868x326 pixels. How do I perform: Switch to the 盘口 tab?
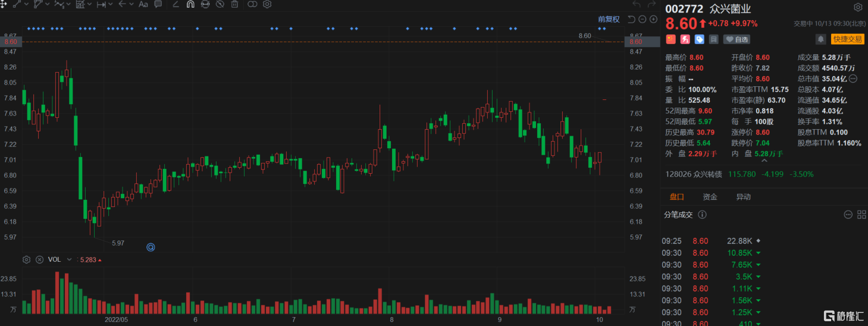[x=677, y=197]
